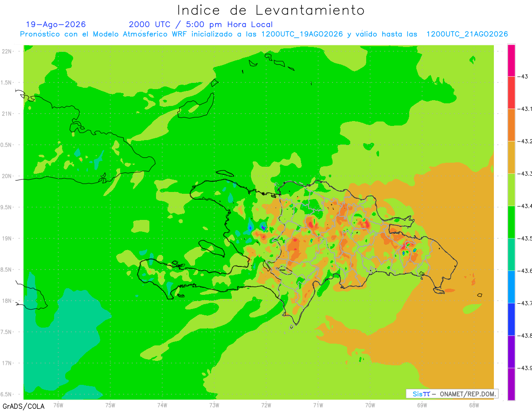Pick the pink legend swatch above -43
532x411 pixels.
511,60
